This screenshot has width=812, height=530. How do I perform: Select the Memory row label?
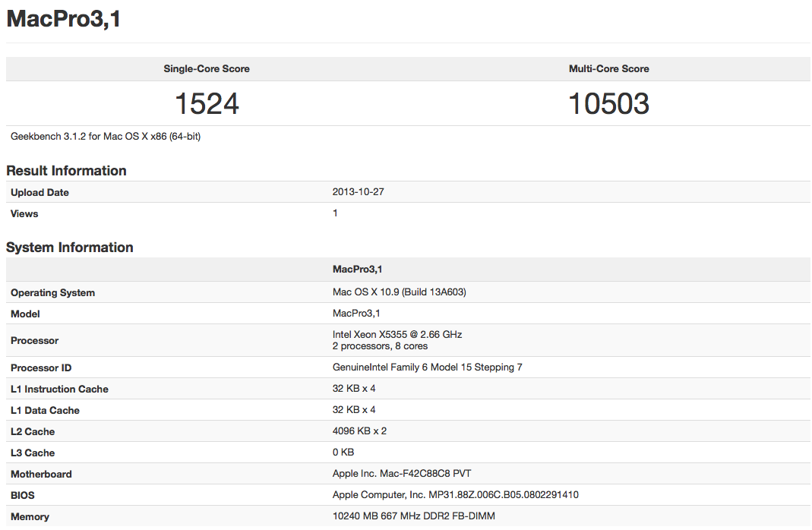pyautogui.click(x=30, y=516)
